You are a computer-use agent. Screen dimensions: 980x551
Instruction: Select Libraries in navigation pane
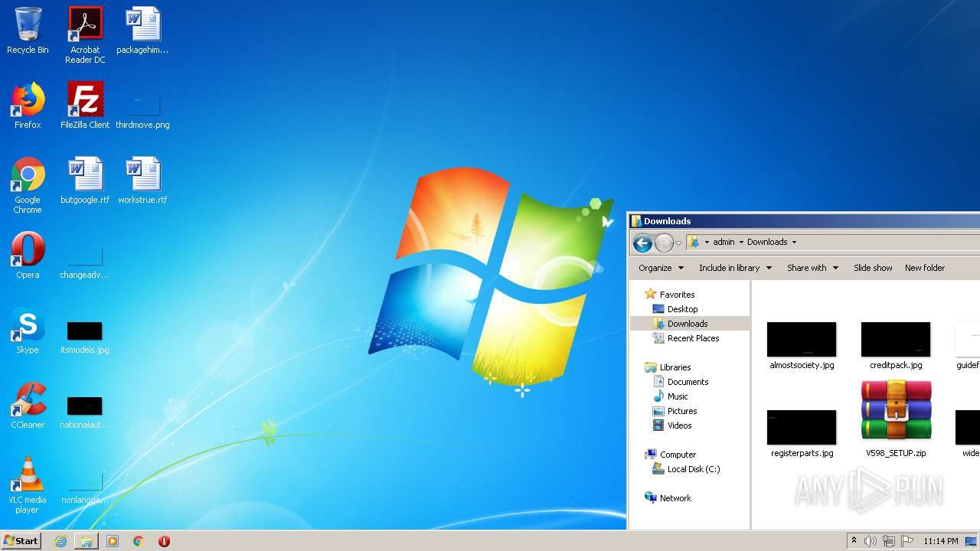675,367
